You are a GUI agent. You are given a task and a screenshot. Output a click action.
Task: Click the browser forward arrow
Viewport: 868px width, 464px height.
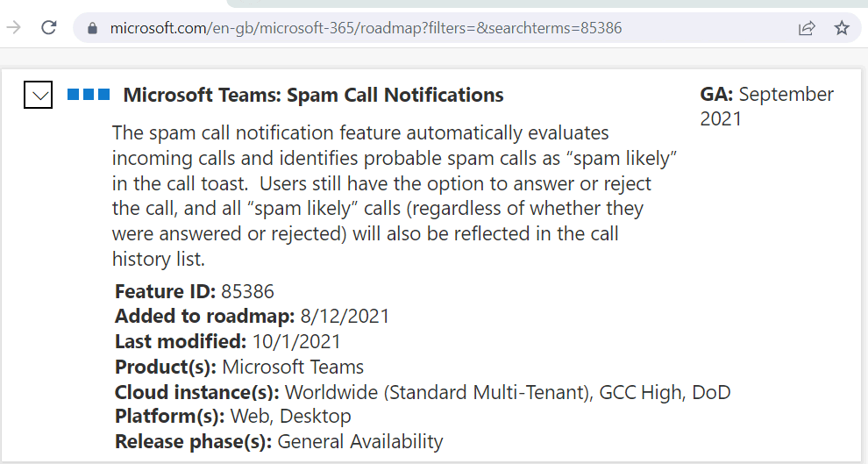tap(13, 27)
